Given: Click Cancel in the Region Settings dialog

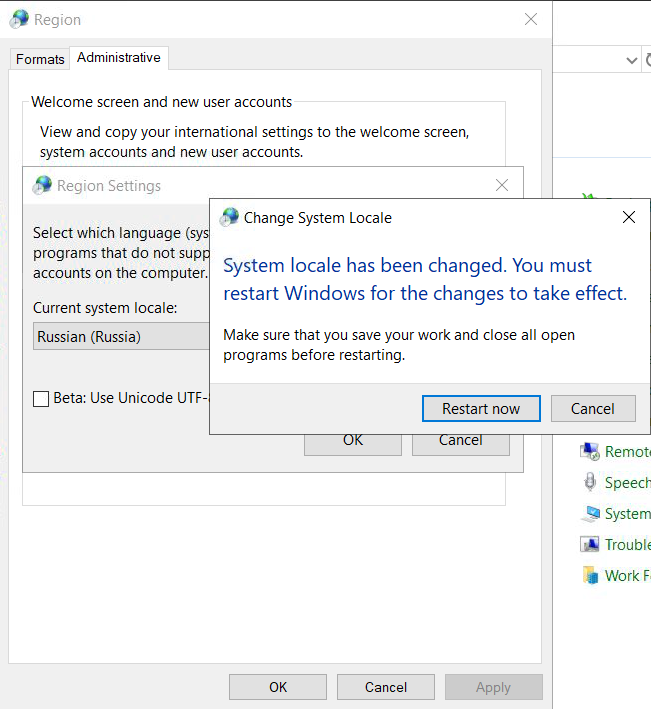Looking at the screenshot, I should 460,442.
